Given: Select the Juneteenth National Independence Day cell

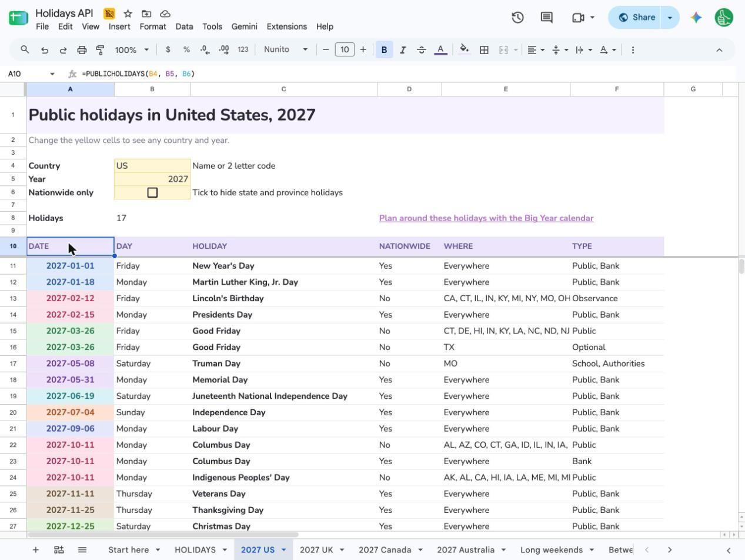Looking at the screenshot, I should tap(283, 396).
